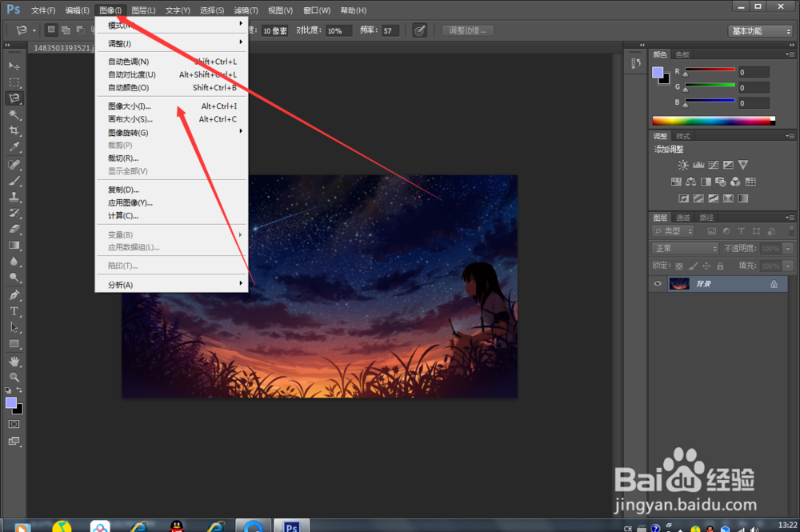The height and width of the screenshot is (532, 800).
Task: Select the Dodge tool
Action: pyautogui.click(x=14, y=278)
